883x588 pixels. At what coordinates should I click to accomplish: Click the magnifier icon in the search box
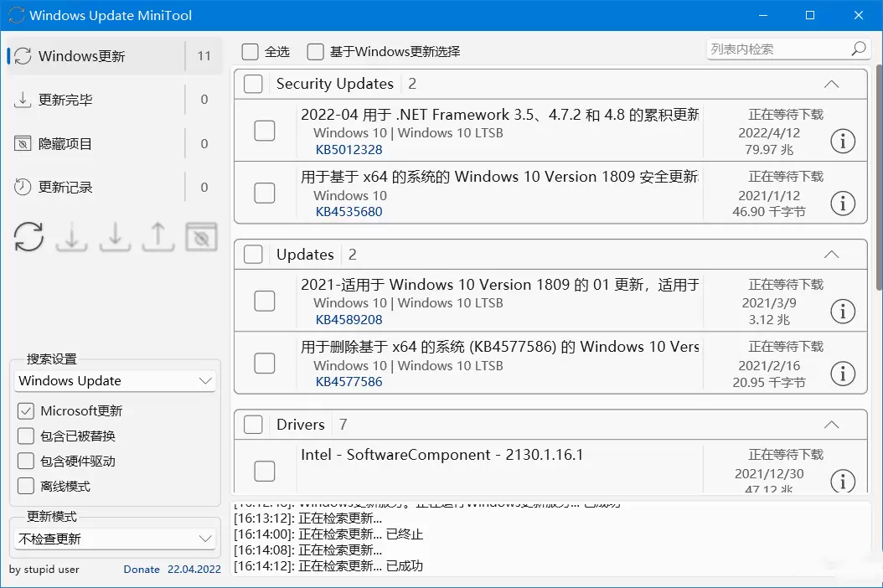pos(858,49)
